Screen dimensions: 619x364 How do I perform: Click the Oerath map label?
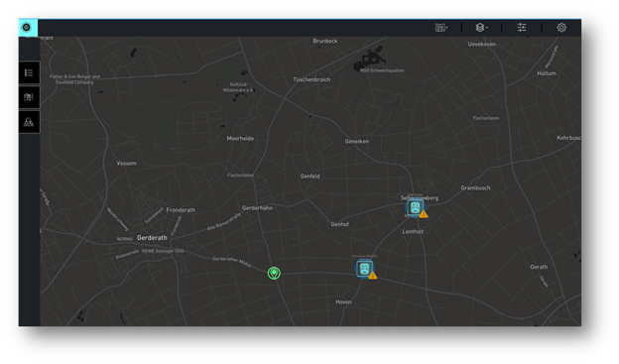[539, 267]
